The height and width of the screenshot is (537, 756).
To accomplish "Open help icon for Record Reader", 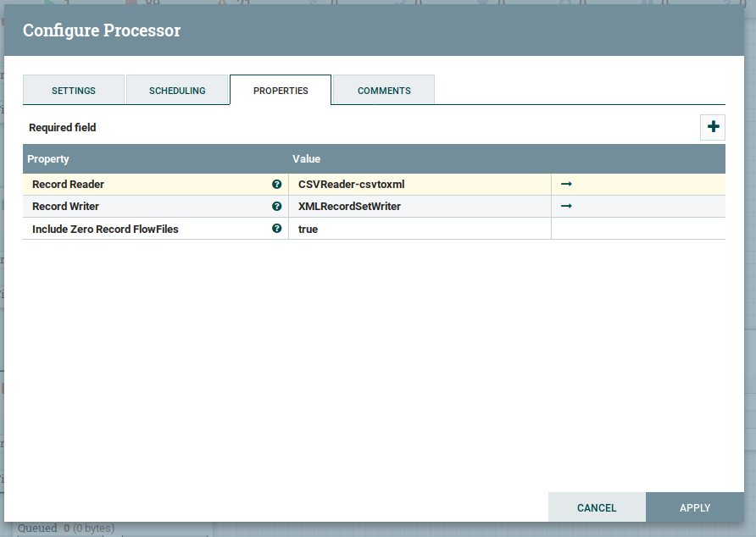I will pyautogui.click(x=276, y=184).
